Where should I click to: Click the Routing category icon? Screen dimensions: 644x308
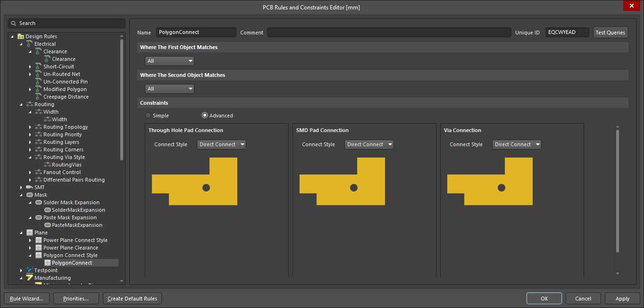click(x=30, y=104)
